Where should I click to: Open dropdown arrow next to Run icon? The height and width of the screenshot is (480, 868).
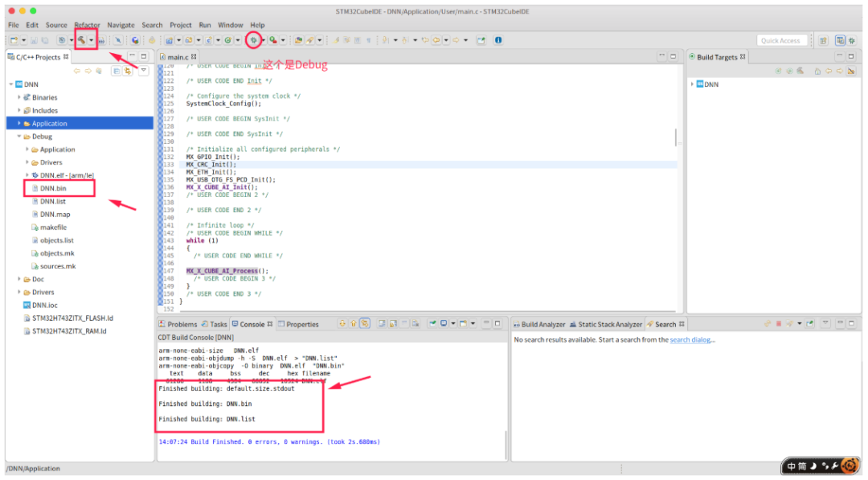(x=283, y=40)
